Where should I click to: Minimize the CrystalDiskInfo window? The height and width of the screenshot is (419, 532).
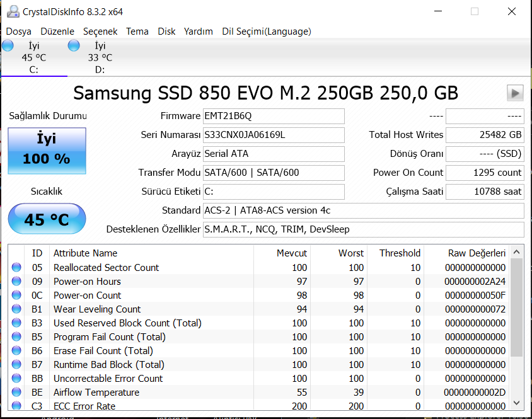point(438,11)
